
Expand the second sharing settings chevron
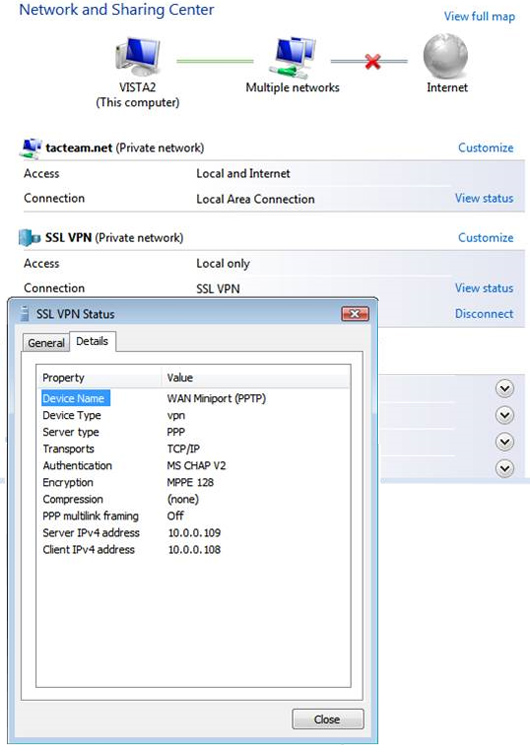coord(505,415)
